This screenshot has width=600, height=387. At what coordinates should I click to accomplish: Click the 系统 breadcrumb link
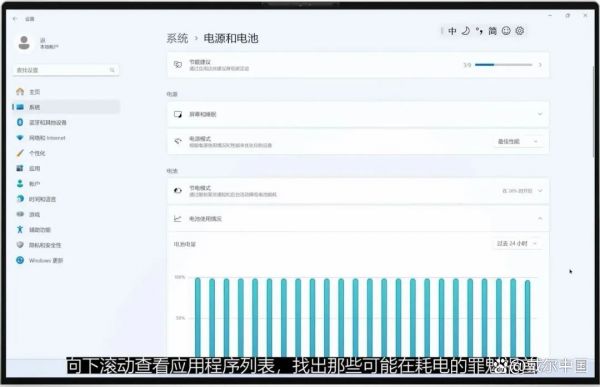tap(177, 38)
